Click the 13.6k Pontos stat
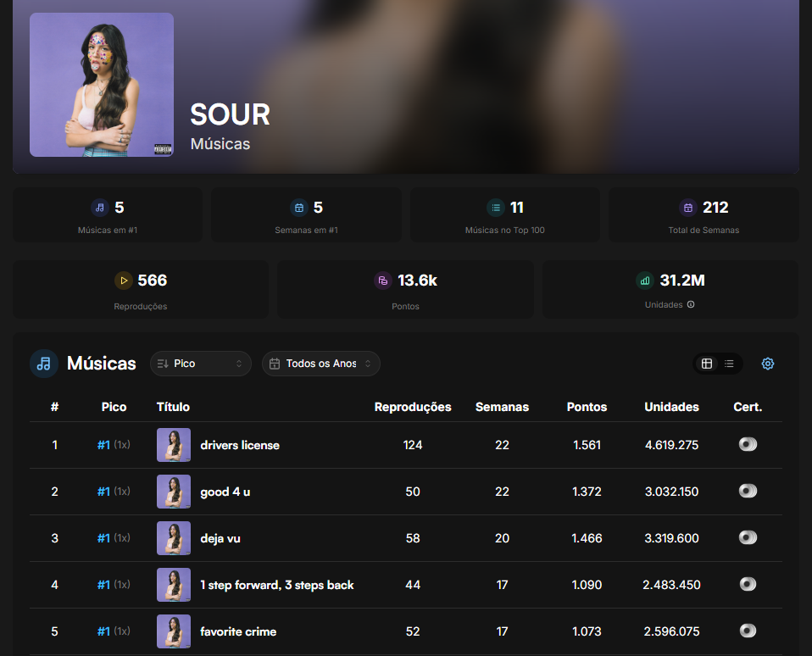The image size is (812, 656). click(417, 281)
